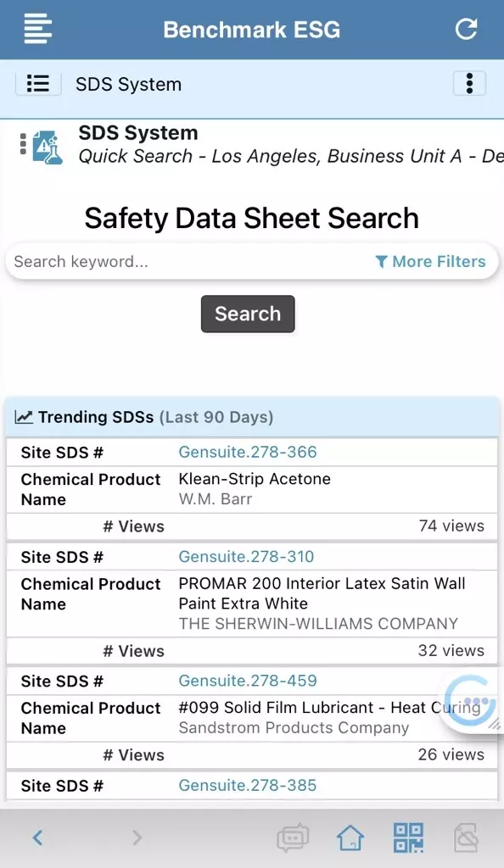The width and height of the screenshot is (504, 868).
Task: Open Gensuite.278-310 SDS link
Action: point(246,556)
